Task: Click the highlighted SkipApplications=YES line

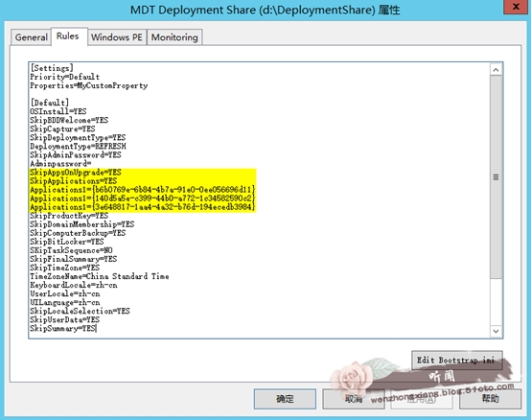Action: click(74, 181)
